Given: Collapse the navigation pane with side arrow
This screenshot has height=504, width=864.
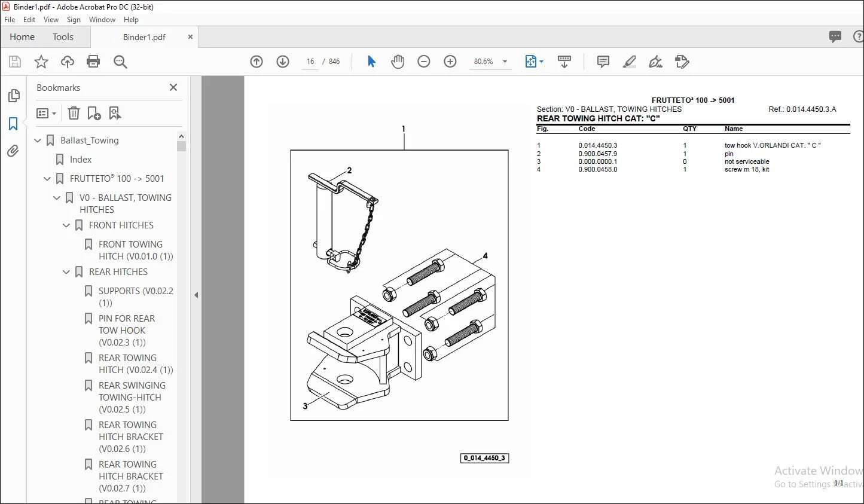Looking at the screenshot, I should click(x=196, y=295).
